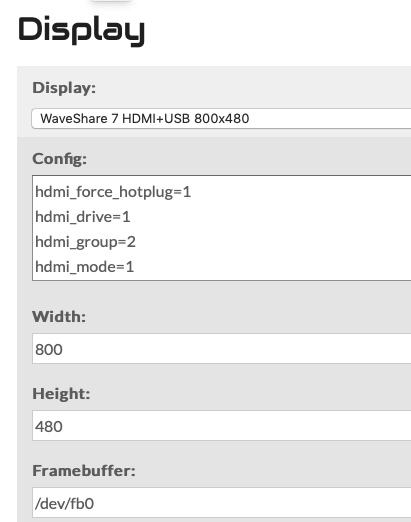Click the Config: field label
This screenshot has height=522, width=411.
[59, 159]
